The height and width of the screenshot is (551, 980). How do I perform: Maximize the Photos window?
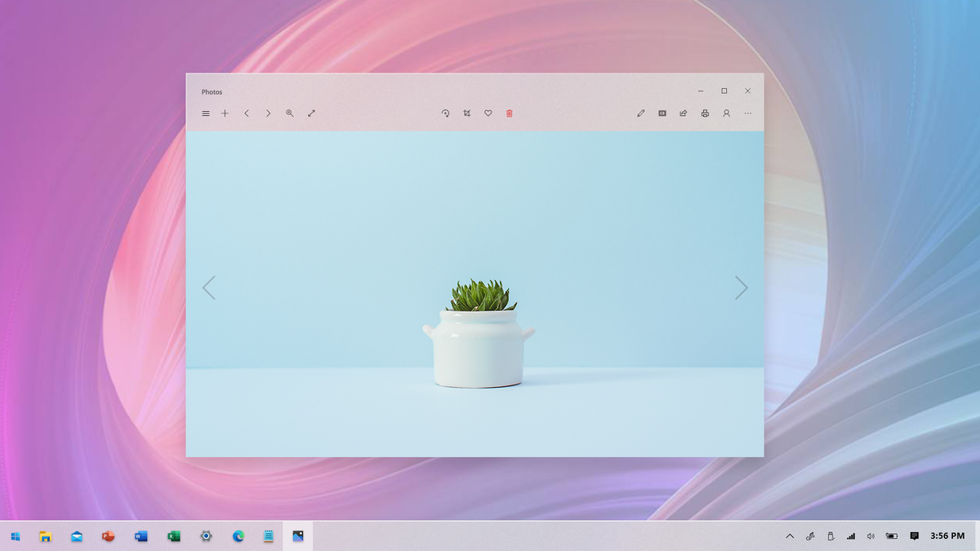click(x=724, y=91)
